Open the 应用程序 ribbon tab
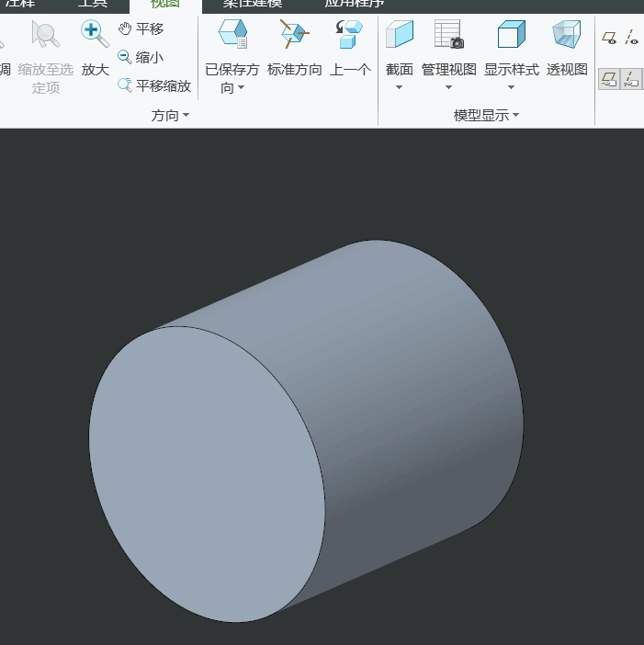644x645 pixels. pos(355,4)
